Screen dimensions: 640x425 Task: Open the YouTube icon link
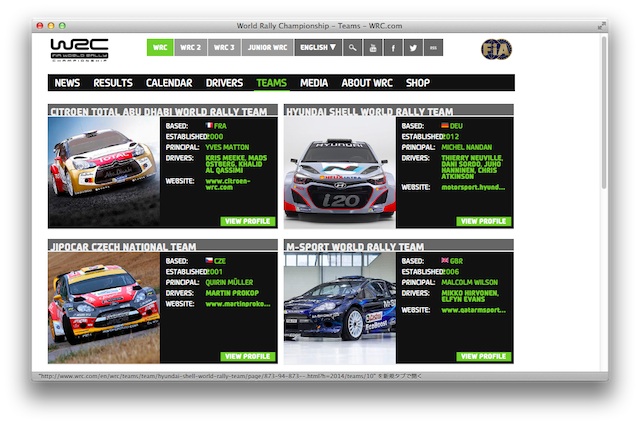tap(372, 47)
